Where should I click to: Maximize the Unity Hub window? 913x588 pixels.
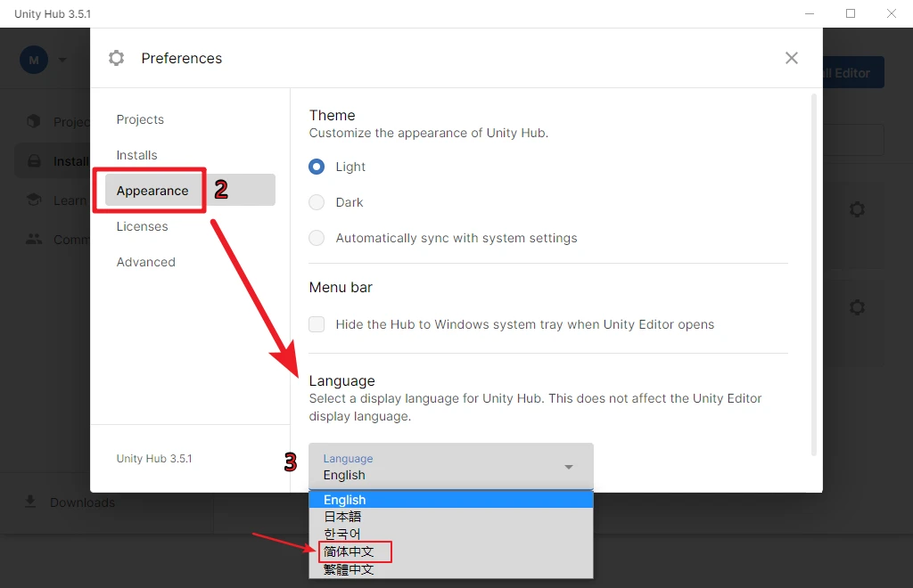[x=851, y=13]
